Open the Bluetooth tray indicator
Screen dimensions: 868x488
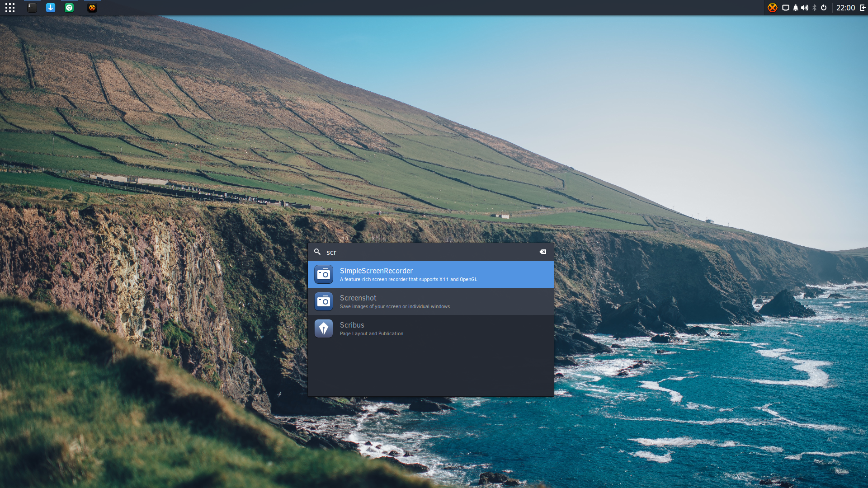click(x=815, y=8)
